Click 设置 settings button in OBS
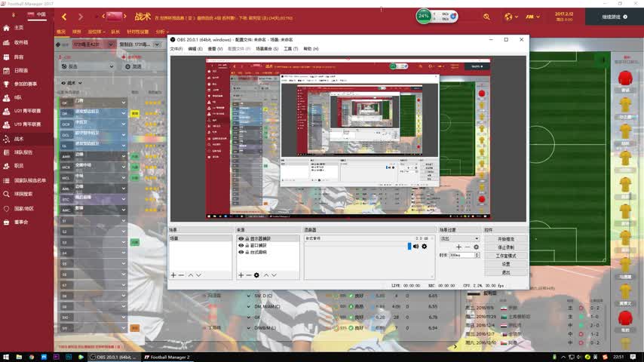The width and height of the screenshot is (644, 362). [x=506, y=264]
